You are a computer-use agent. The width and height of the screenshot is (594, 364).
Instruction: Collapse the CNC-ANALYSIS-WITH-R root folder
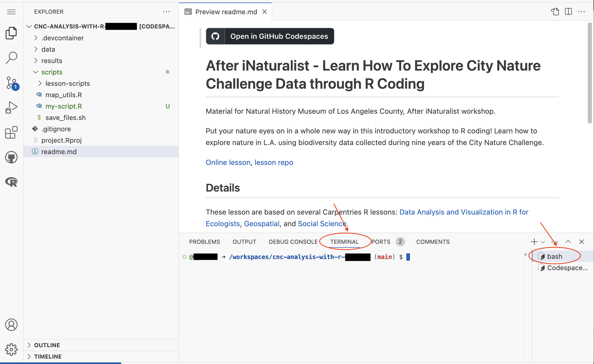point(29,26)
